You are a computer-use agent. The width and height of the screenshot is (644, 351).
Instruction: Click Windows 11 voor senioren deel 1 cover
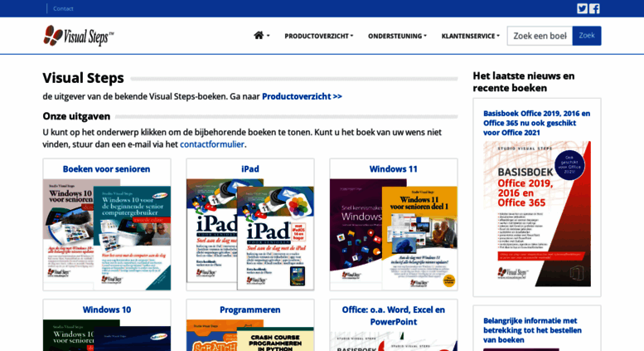coord(419,238)
